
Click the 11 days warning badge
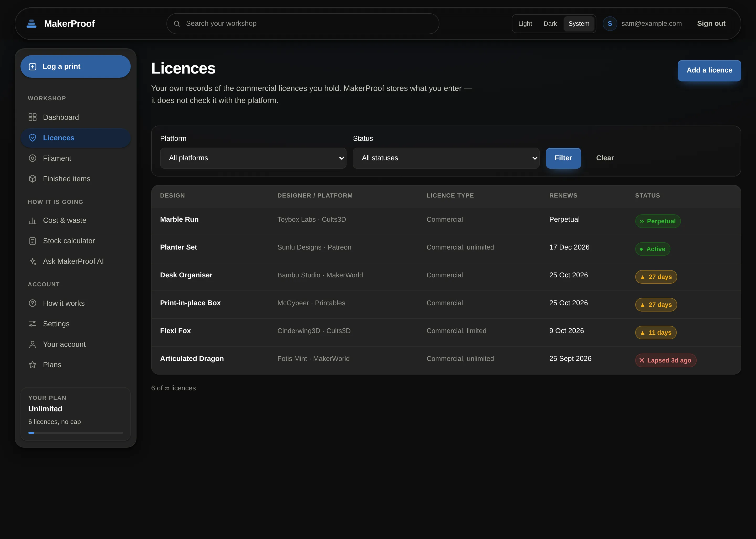tap(656, 333)
